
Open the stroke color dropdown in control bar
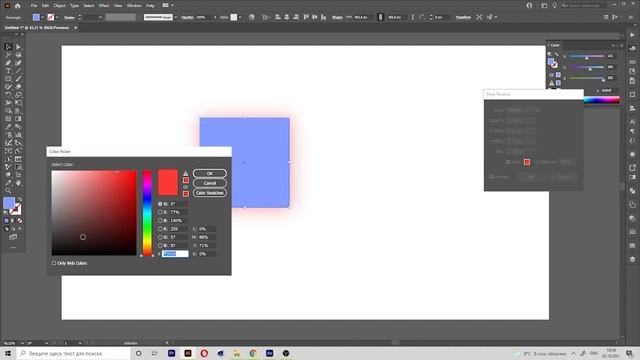(x=57, y=17)
